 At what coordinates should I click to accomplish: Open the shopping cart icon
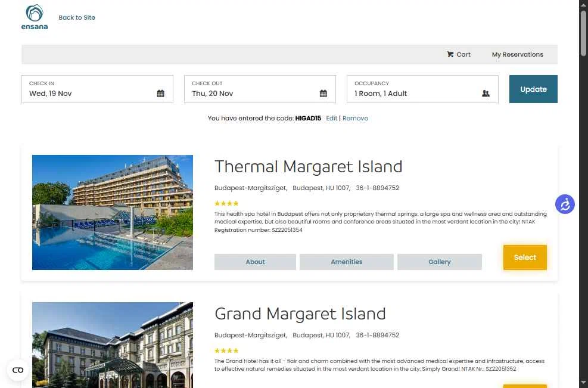pyautogui.click(x=450, y=54)
